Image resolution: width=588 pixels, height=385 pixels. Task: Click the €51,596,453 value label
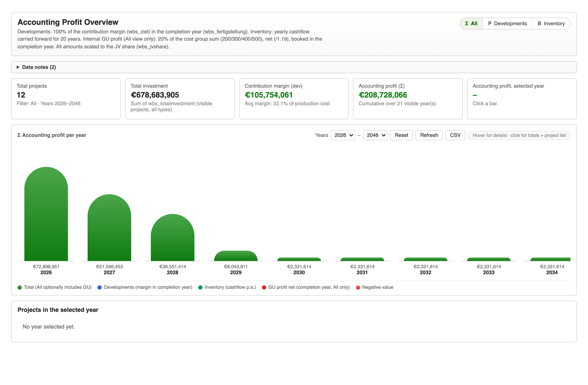(109, 267)
